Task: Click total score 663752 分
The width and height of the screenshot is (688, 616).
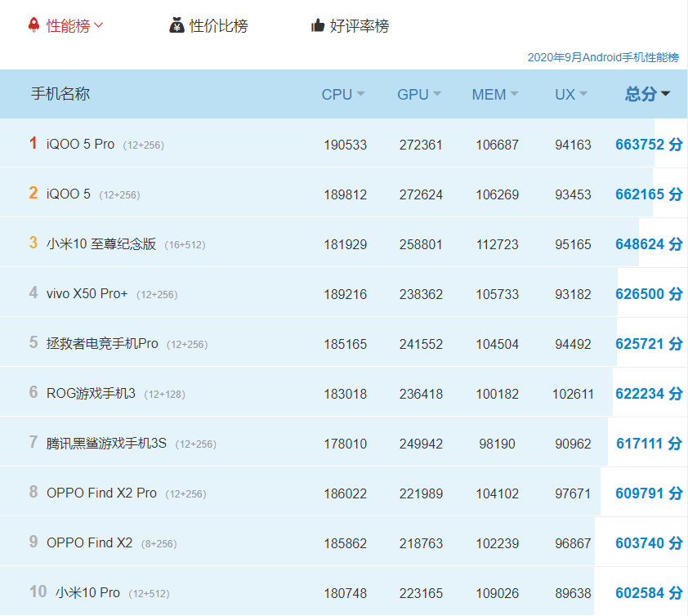Action: coord(649,145)
